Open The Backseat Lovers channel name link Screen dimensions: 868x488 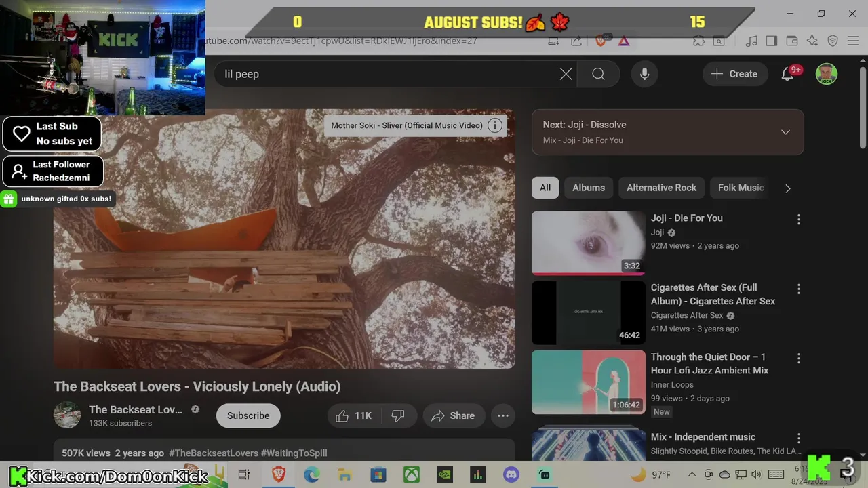click(x=136, y=409)
